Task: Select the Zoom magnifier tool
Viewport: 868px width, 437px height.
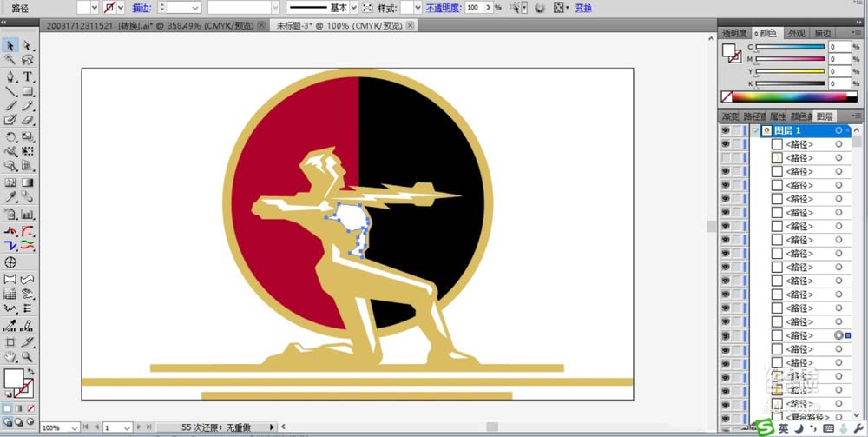Action: (28, 357)
